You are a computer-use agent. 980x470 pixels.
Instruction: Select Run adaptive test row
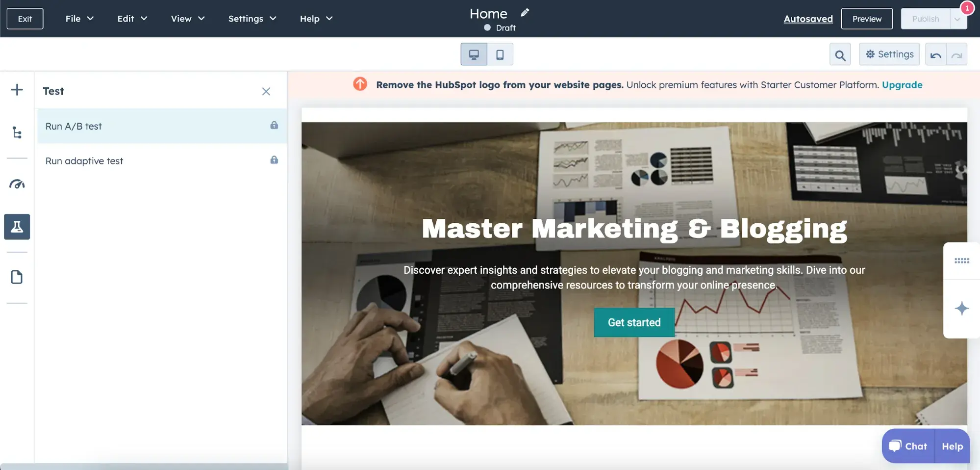point(162,161)
